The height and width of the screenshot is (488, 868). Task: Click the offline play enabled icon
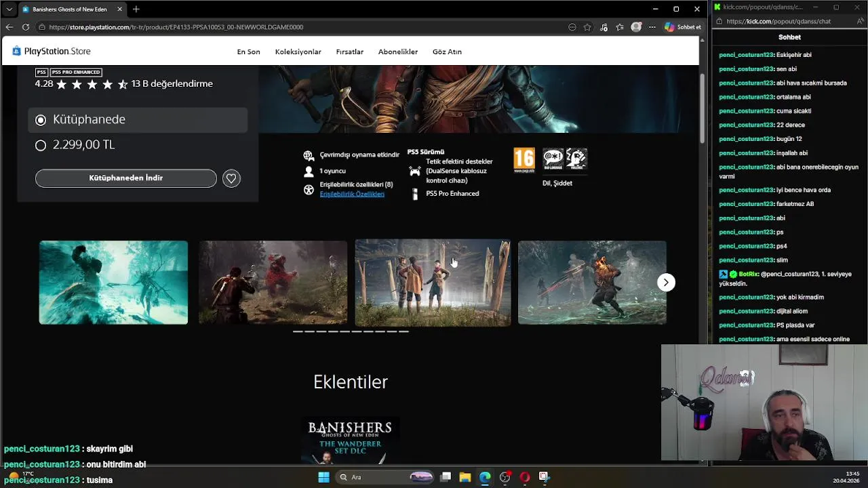pos(309,155)
